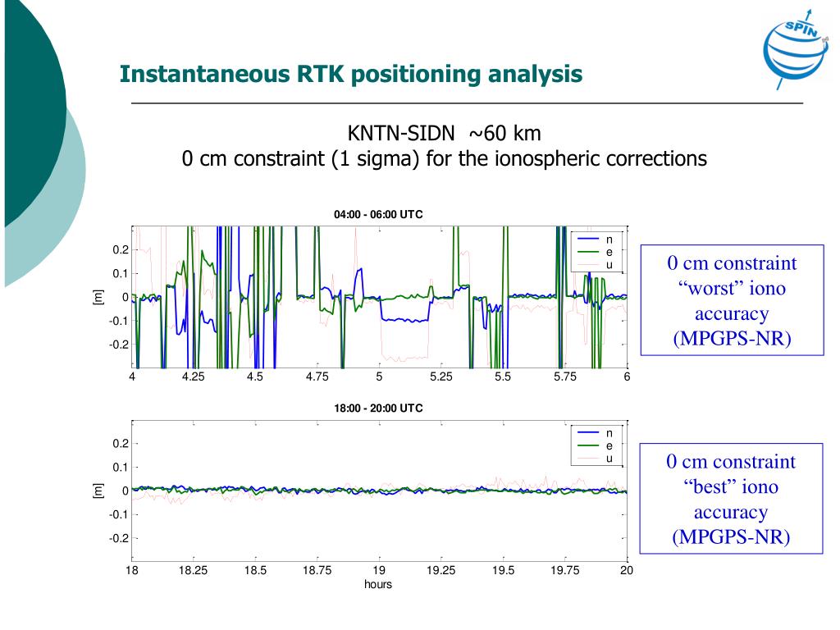Click the SPIN globe logo
The height and width of the screenshot is (630, 840).
796,49
